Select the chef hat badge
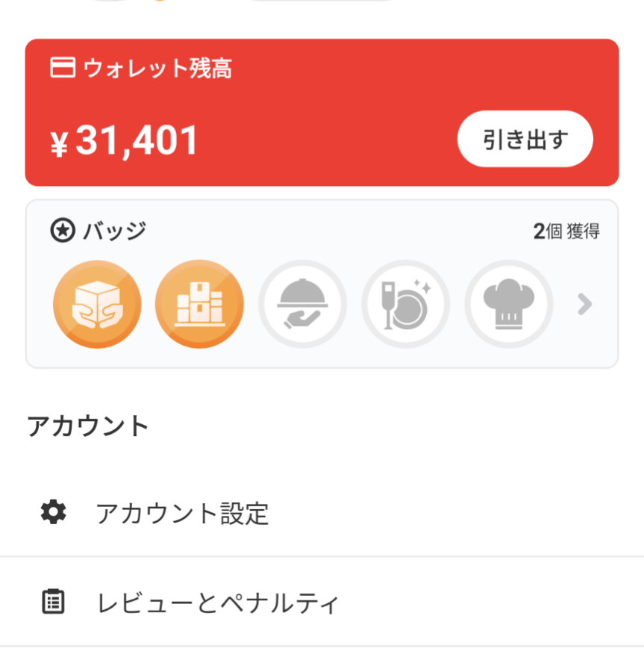This screenshot has width=644, height=669. tap(508, 304)
